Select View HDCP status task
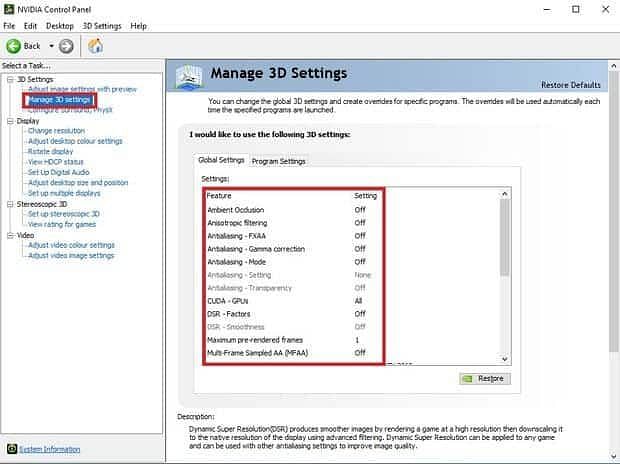Image resolution: width=620 pixels, height=464 pixels. pos(56,162)
